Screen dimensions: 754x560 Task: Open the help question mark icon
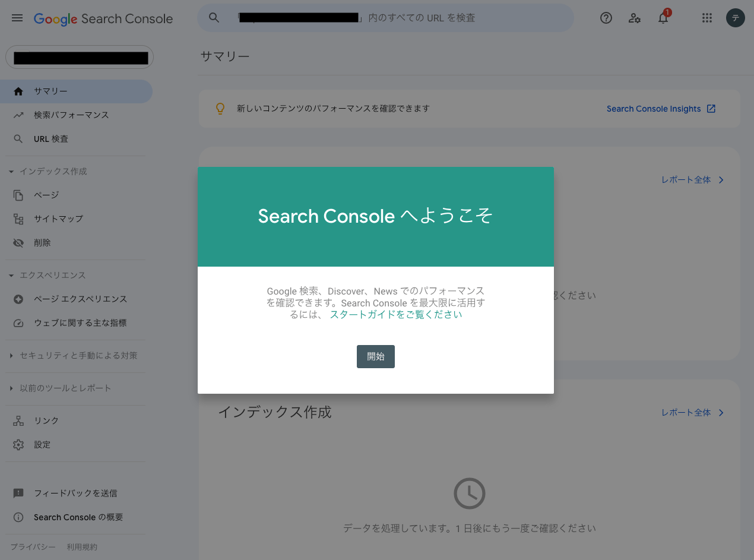[x=606, y=18]
